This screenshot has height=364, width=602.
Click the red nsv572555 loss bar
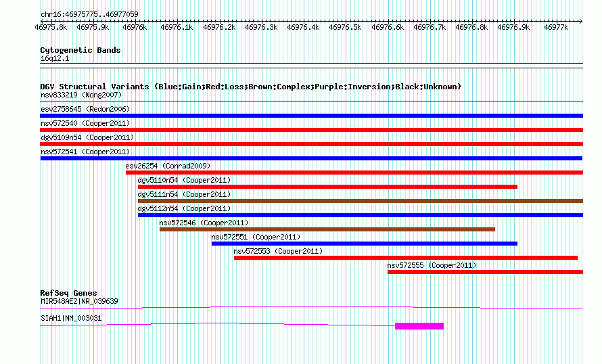tap(485, 272)
